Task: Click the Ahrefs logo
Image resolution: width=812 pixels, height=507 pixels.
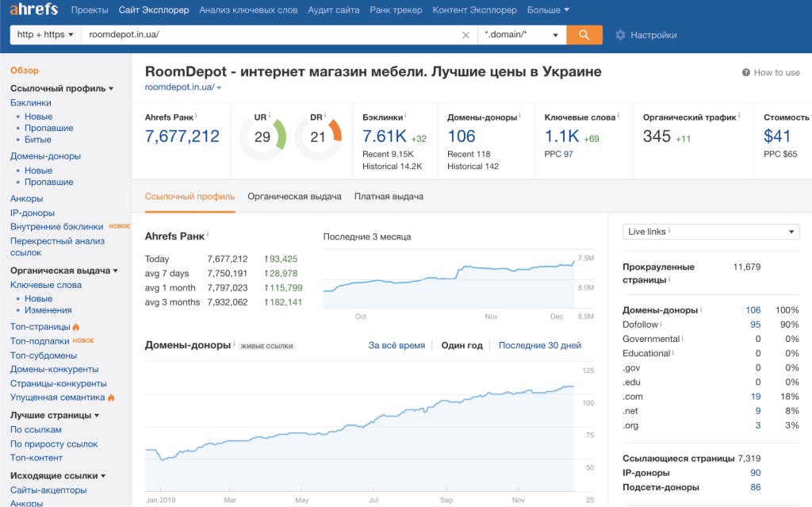Action: pyautogui.click(x=33, y=10)
